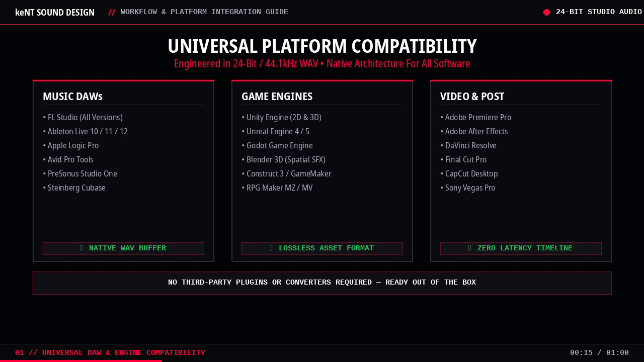Click the NATIVE WAV BUFFER badge
Screen dimensions: 644x362
pos(123,248)
